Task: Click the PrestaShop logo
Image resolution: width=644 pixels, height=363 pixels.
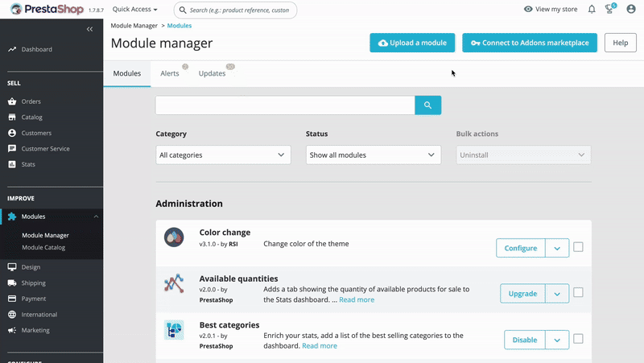Action: click(x=47, y=9)
